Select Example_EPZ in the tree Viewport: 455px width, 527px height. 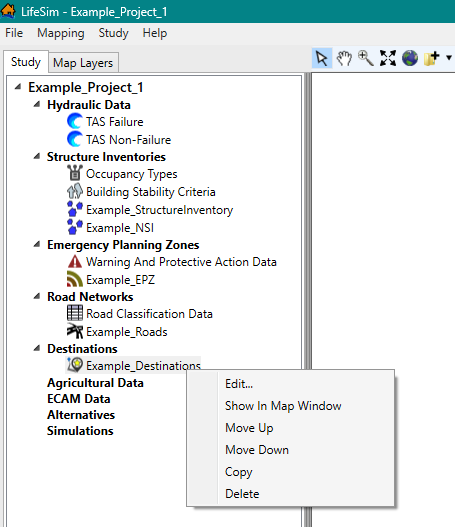[120, 280]
